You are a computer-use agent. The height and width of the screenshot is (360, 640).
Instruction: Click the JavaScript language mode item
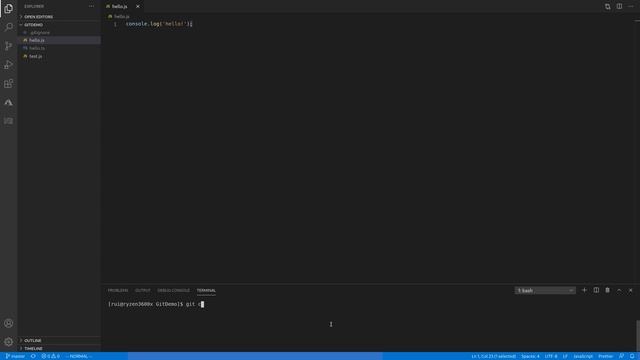[x=583, y=356]
